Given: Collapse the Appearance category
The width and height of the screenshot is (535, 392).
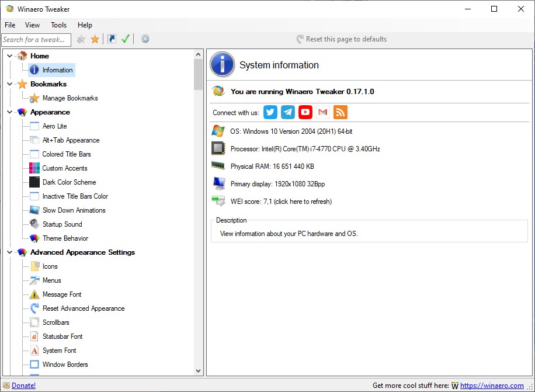Looking at the screenshot, I should pos(10,112).
